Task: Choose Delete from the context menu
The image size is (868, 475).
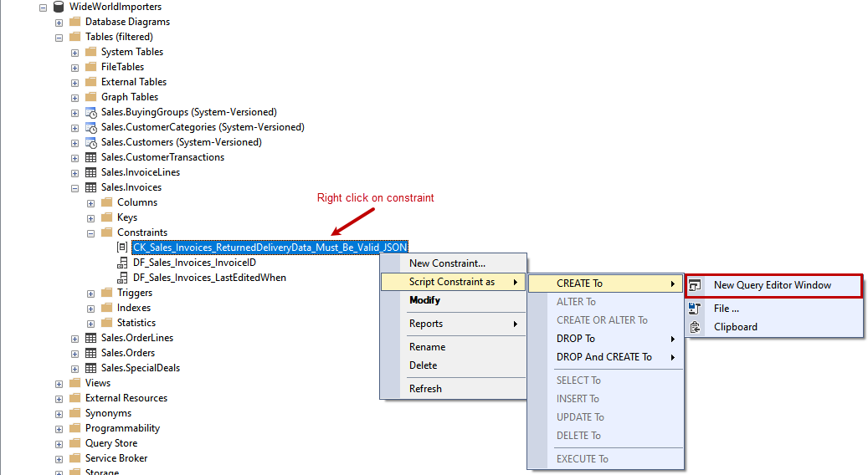Action: (453, 365)
